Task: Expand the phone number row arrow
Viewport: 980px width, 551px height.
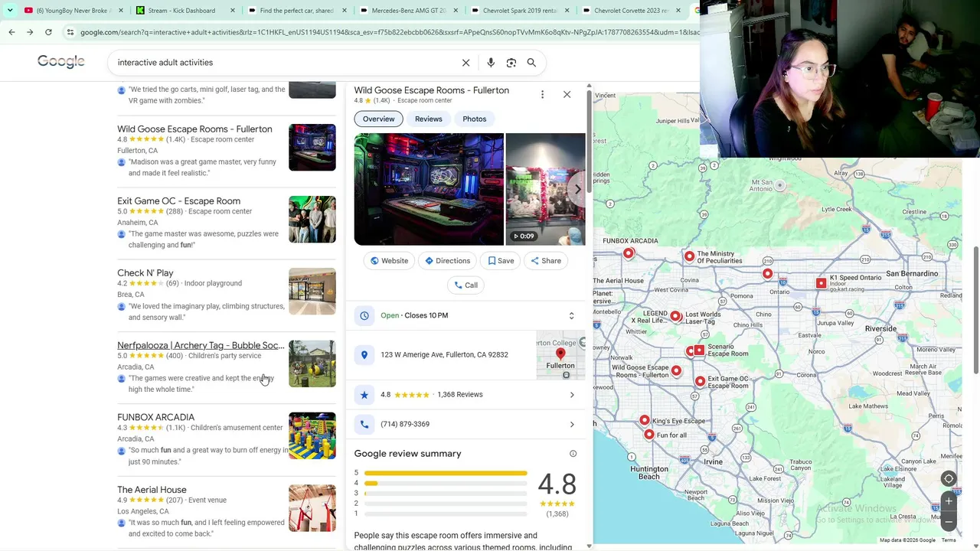Action: [x=572, y=425]
